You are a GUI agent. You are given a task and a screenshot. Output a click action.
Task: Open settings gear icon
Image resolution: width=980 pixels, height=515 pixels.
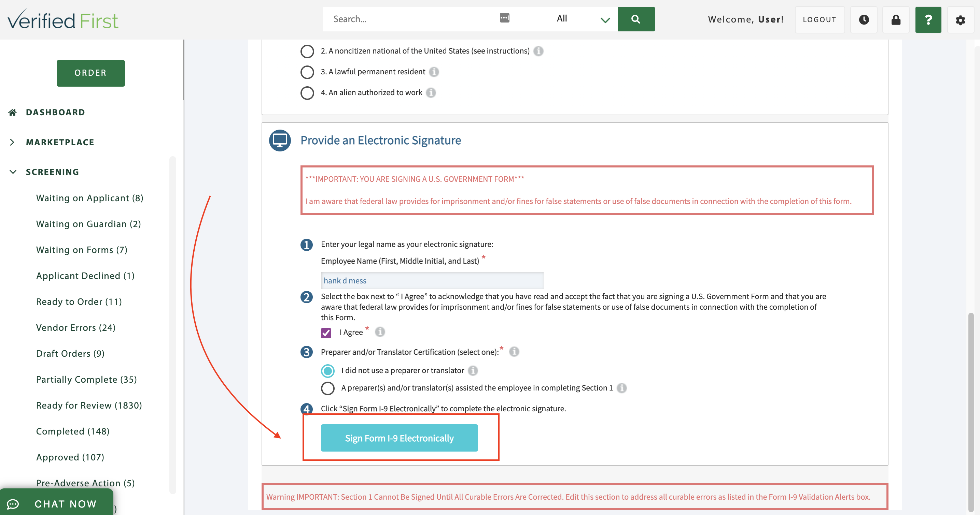click(x=960, y=20)
